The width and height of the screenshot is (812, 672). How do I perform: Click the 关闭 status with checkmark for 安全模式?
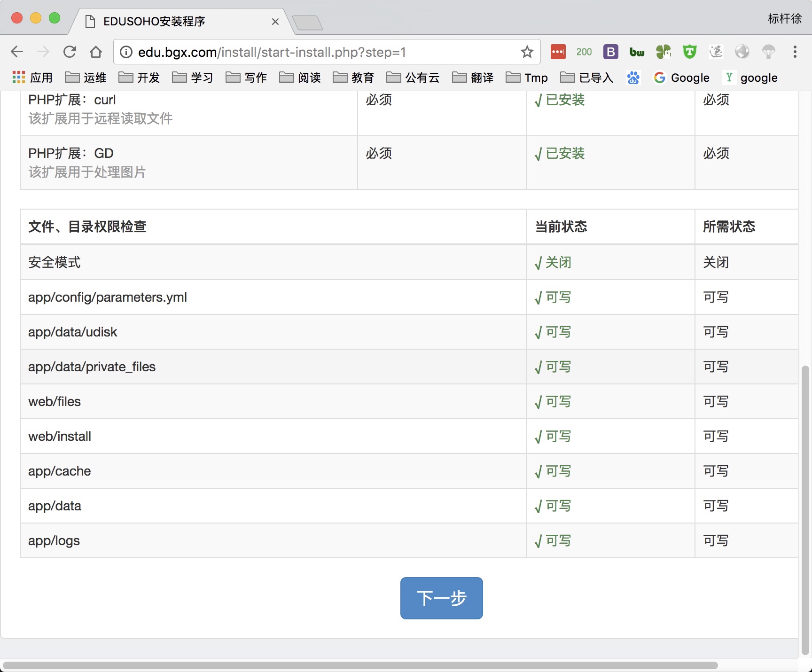(x=553, y=262)
